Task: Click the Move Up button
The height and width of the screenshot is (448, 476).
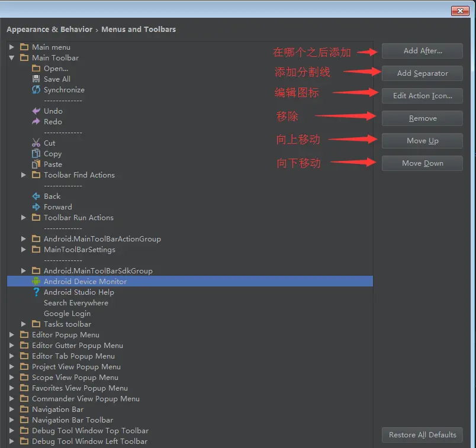Action: (422, 140)
